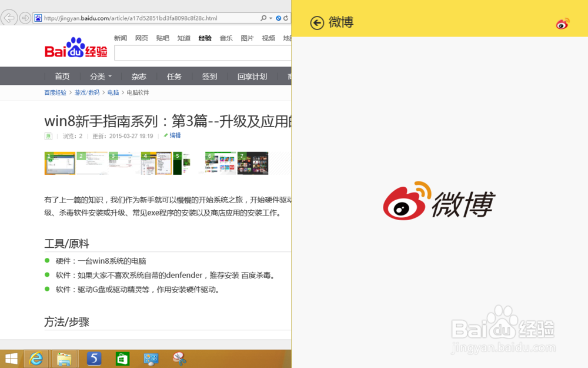The width and height of the screenshot is (588, 368).
Task: Click the small Weibo logo icon in header
Action: point(563,24)
